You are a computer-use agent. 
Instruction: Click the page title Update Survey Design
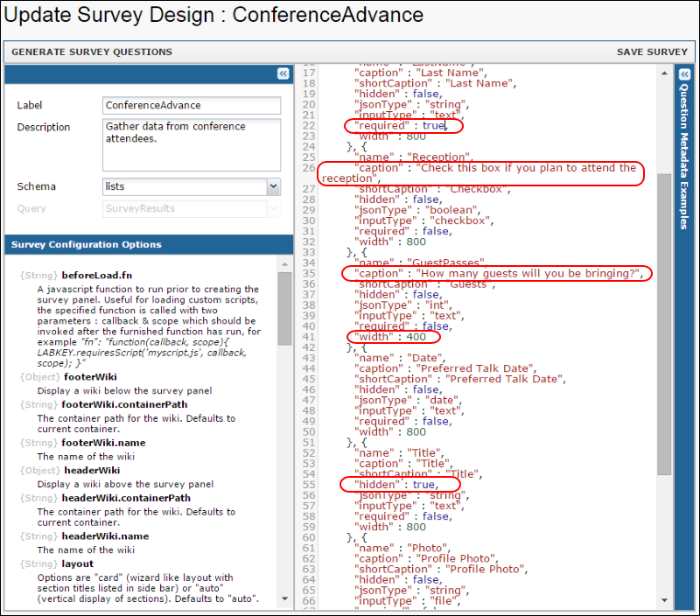213,15
